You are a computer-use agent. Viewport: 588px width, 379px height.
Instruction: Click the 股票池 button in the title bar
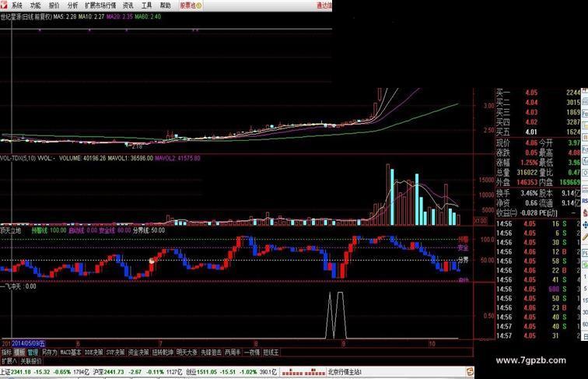tap(191, 5)
